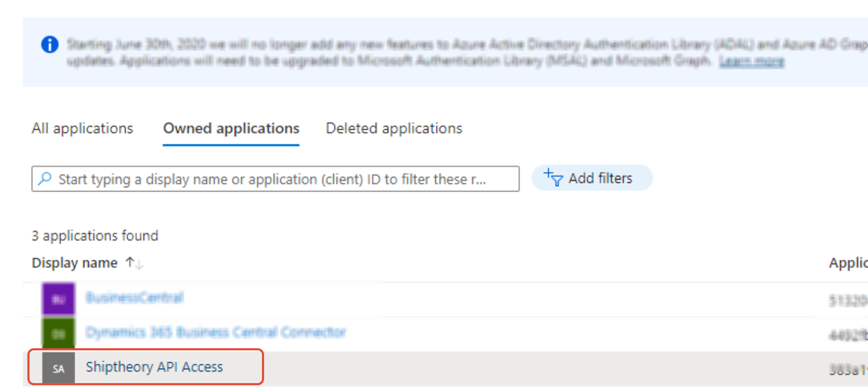868x389 pixels.
Task: Click the green Dynamics 365 Connector avatar
Action: coord(59,334)
